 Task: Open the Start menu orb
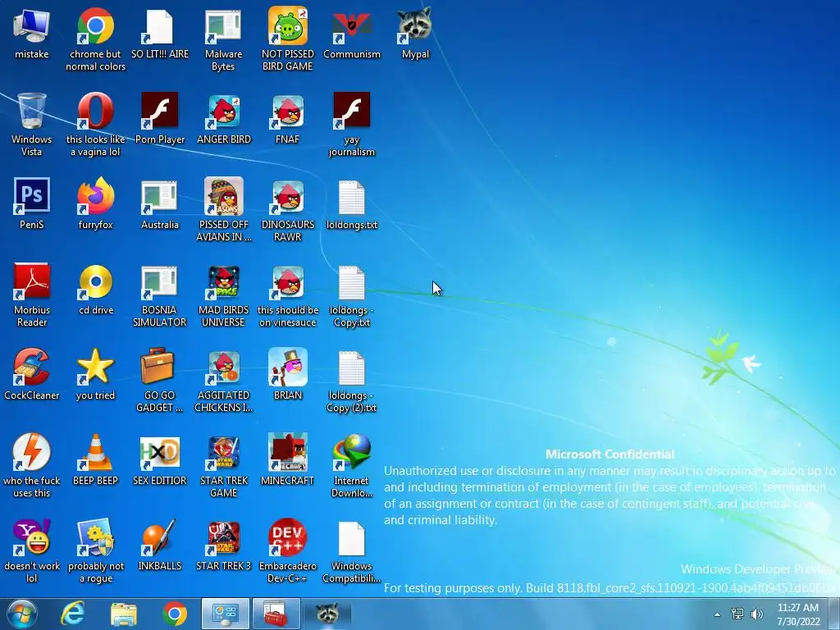[22, 614]
